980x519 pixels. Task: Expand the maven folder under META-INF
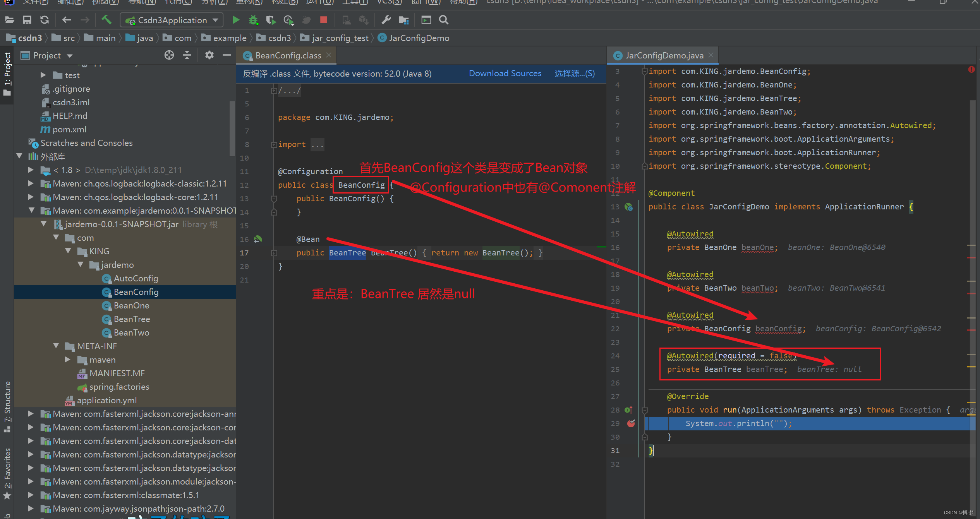[68, 360]
